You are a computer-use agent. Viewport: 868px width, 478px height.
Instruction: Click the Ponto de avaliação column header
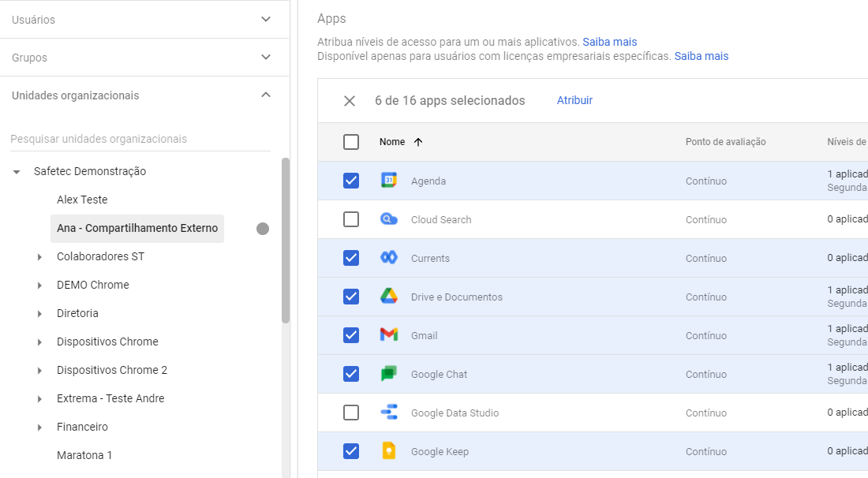point(726,142)
